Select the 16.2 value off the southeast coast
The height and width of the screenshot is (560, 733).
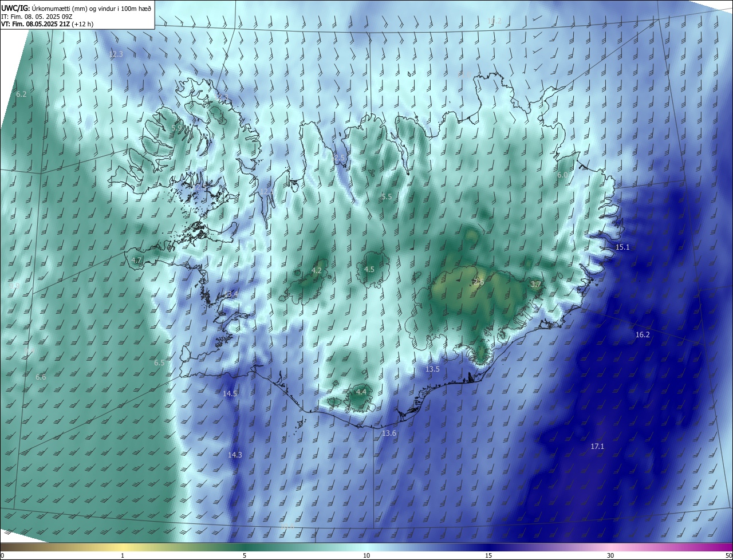(643, 334)
